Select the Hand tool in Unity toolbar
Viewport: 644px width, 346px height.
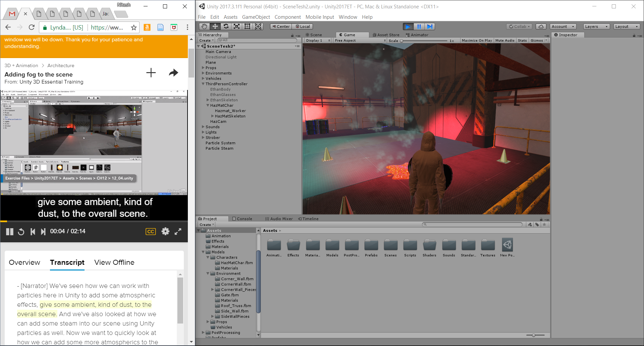[204, 27]
